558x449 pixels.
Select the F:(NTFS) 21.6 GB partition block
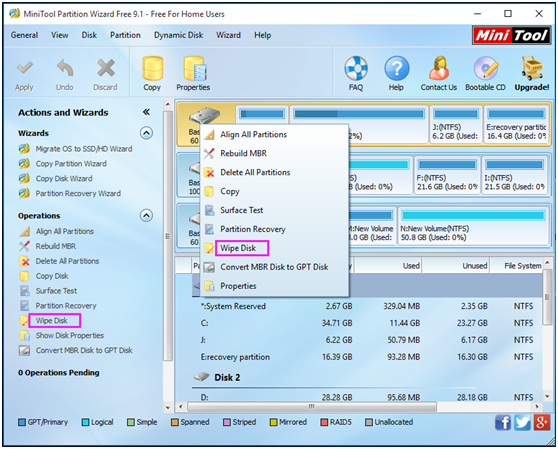[447, 175]
